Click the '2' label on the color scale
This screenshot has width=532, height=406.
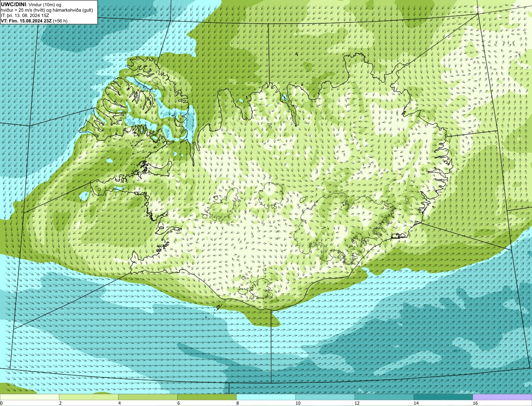60,403
